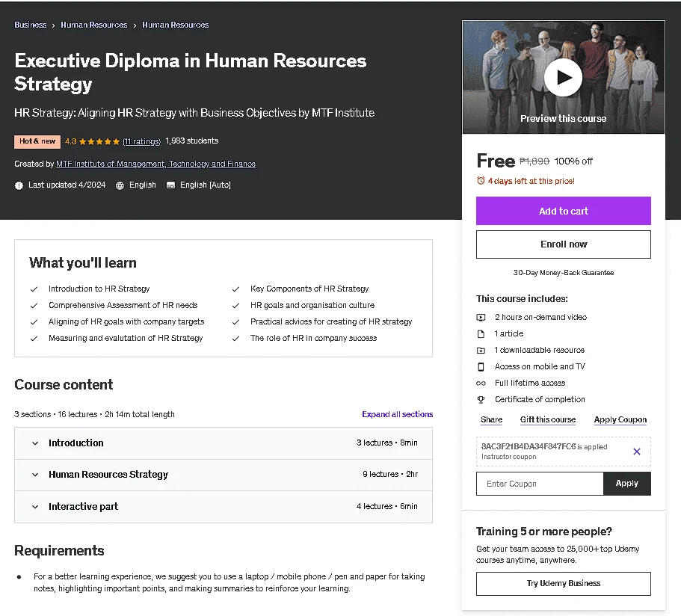Screen dimensions: 681x616
Task: Click Enroll now button
Action: (x=564, y=244)
